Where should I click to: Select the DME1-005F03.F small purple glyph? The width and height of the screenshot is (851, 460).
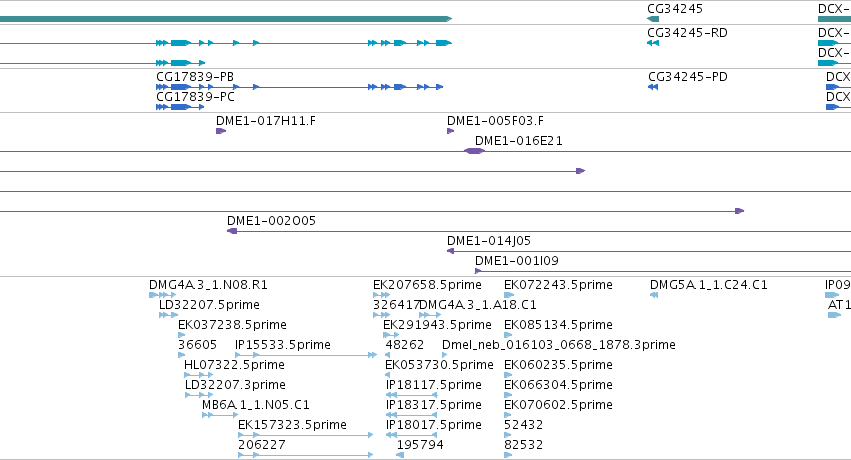(x=450, y=131)
